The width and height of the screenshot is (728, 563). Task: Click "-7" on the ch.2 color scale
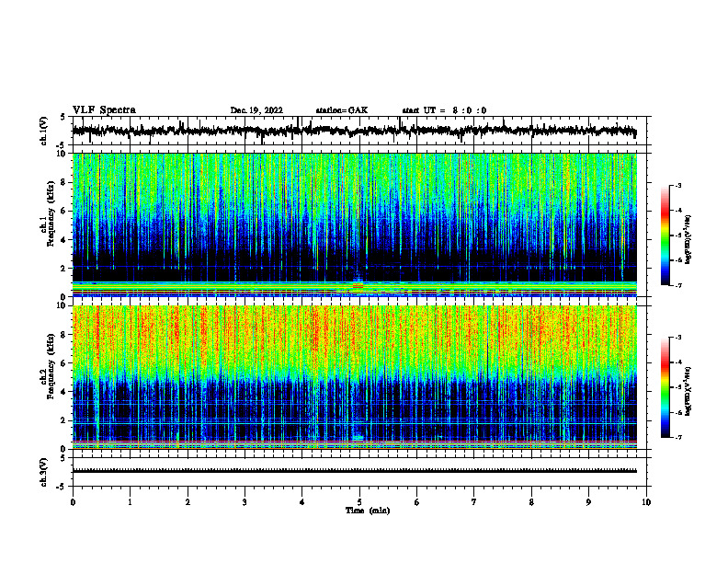(x=677, y=438)
